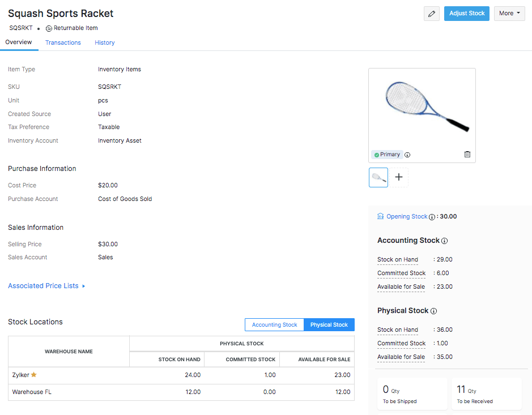Viewport: 532px width, 415px height.
Task: Select the Physical Stock toggle button
Action: (329, 324)
